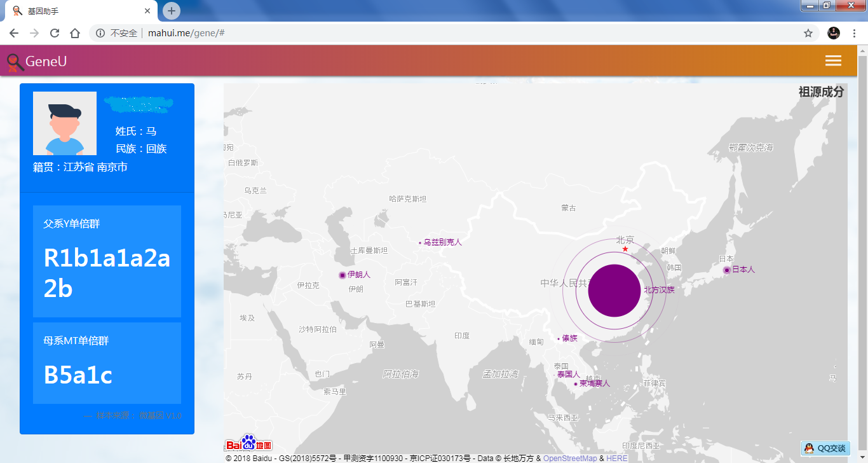Click the Chrome profile avatar icon

coord(834,33)
